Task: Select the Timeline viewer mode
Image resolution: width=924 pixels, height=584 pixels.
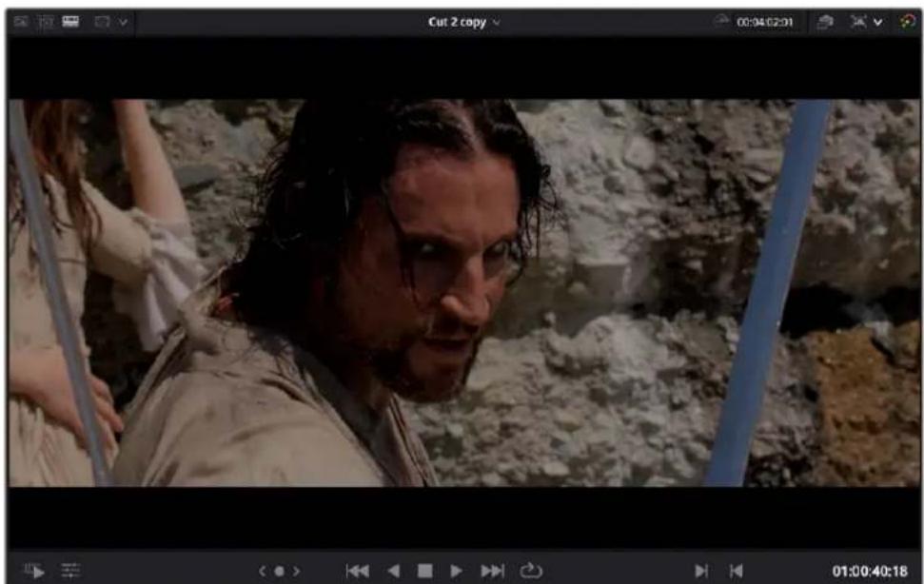Action: (x=70, y=22)
